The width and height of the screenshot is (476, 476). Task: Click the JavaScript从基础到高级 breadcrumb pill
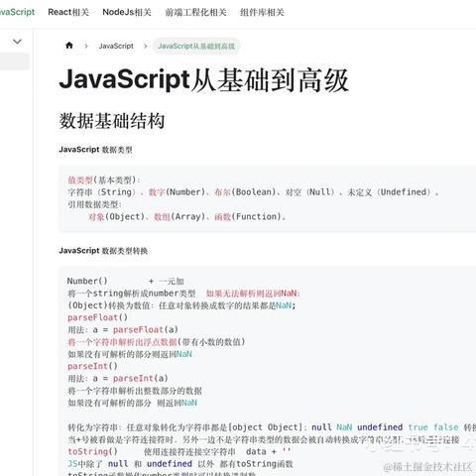196,46
